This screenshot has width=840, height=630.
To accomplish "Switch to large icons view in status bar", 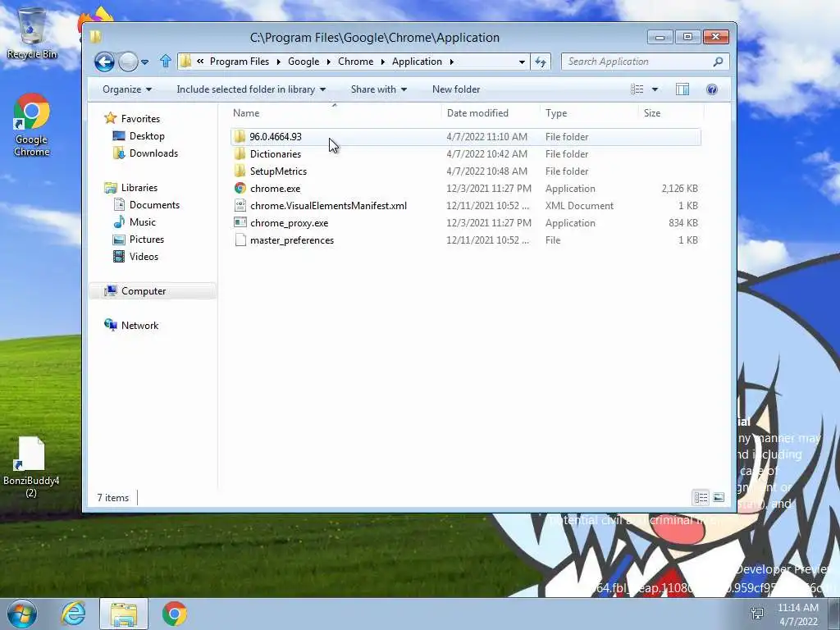I will 719,498.
